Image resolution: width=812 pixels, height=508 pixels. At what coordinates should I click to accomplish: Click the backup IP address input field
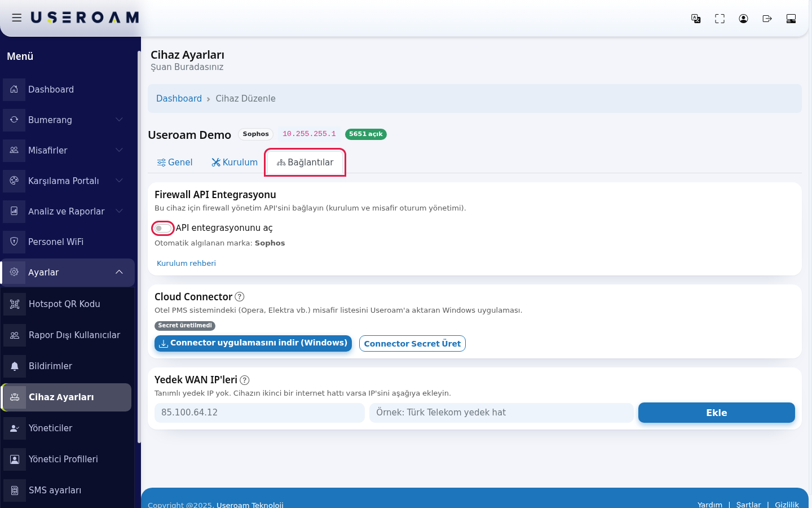click(259, 413)
